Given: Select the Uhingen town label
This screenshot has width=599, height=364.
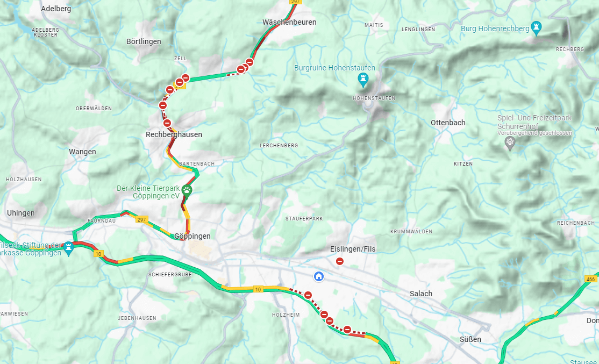Looking at the screenshot, I should tap(20, 213).
